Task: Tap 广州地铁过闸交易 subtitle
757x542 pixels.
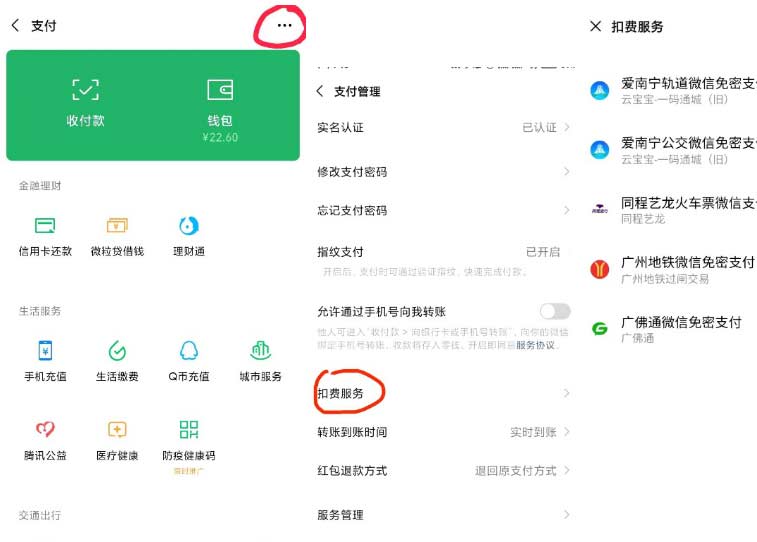Action: click(x=665, y=279)
